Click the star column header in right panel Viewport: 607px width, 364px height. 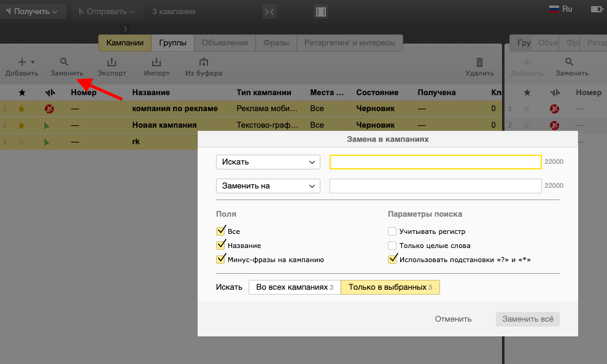[527, 93]
